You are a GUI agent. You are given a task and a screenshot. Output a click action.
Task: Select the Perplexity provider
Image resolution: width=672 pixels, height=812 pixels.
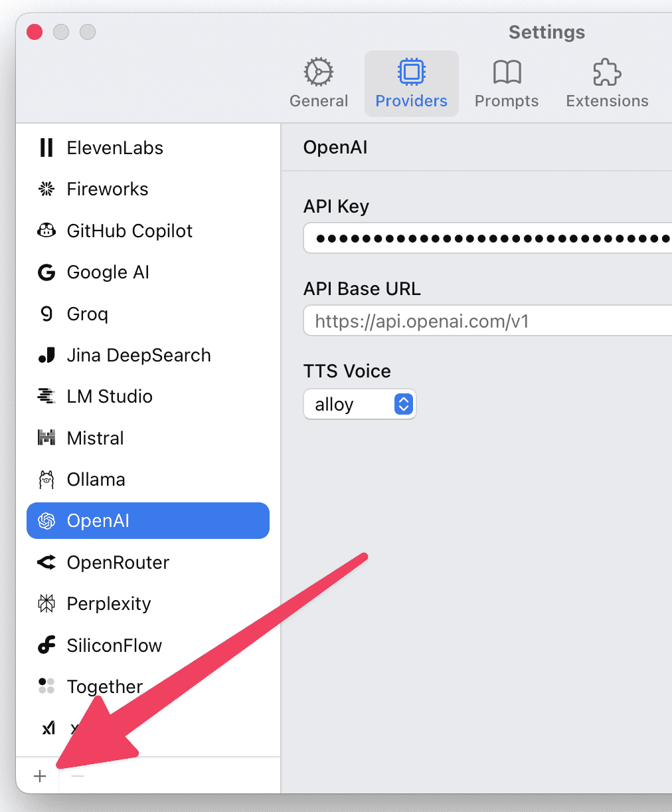148,604
